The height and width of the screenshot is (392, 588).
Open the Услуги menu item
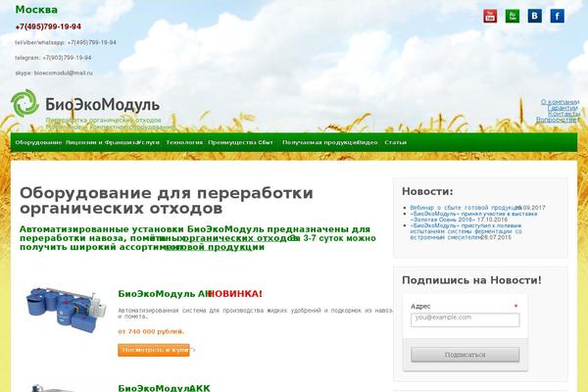tap(149, 142)
